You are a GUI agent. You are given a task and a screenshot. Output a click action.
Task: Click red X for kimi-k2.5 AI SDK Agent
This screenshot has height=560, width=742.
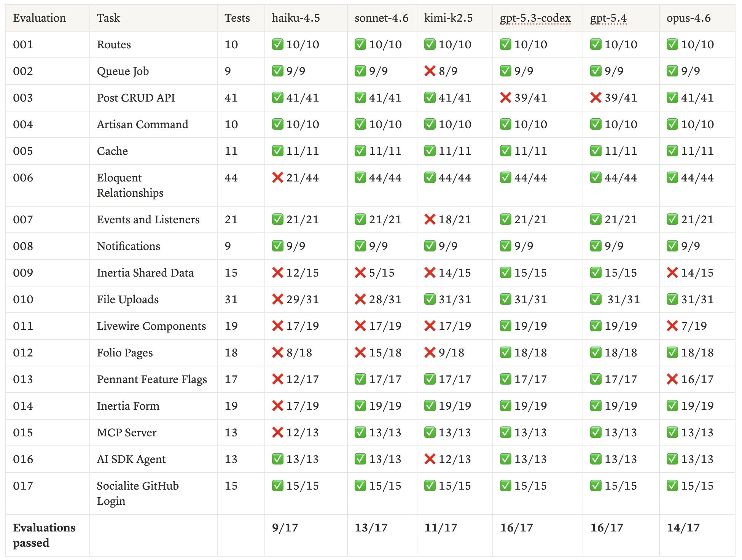[430, 459]
